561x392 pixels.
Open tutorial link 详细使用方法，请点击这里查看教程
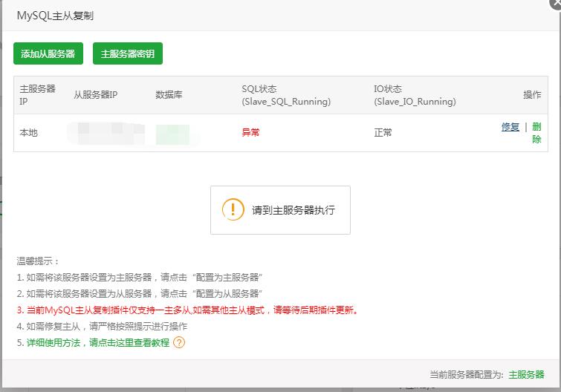coord(97,343)
